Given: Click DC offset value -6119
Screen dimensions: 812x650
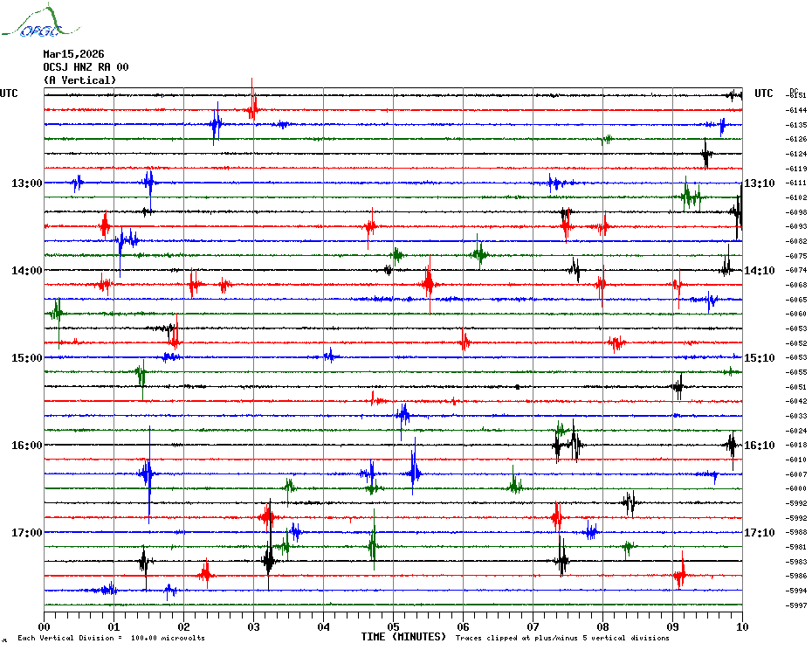Looking at the screenshot, I should click(x=796, y=169).
